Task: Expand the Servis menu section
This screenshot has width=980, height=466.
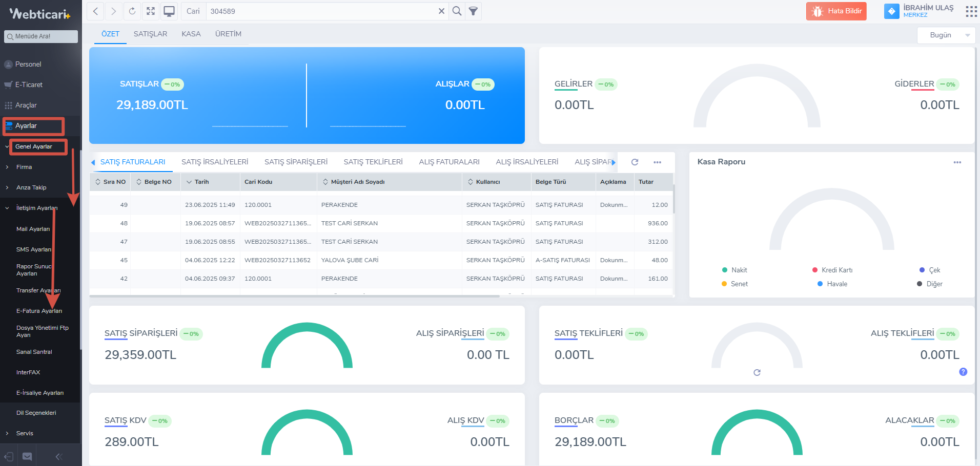Action: point(25,433)
